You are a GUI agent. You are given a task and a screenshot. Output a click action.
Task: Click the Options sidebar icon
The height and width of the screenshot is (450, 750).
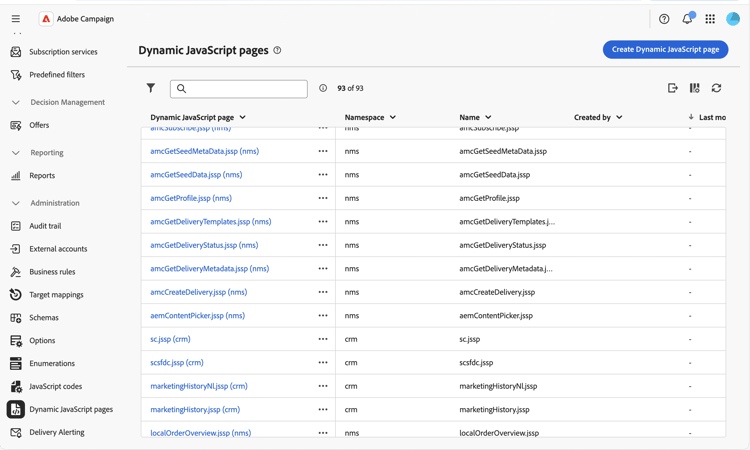click(x=16, y=340)
